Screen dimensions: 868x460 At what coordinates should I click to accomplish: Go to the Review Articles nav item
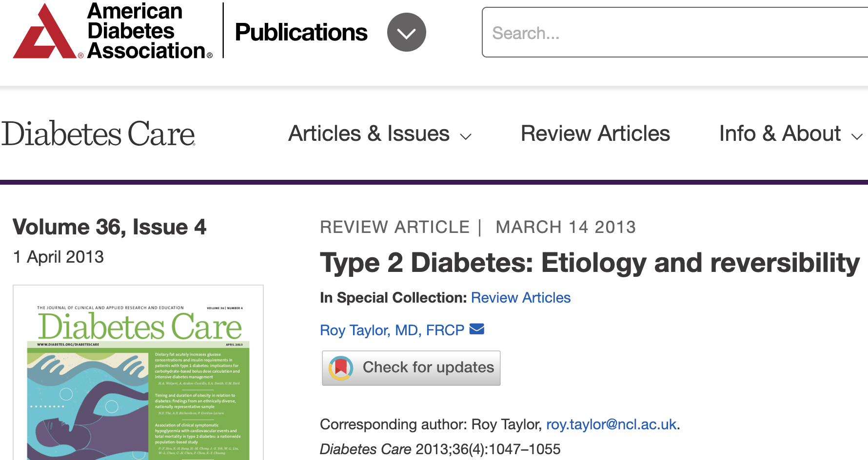pos(595,134)
